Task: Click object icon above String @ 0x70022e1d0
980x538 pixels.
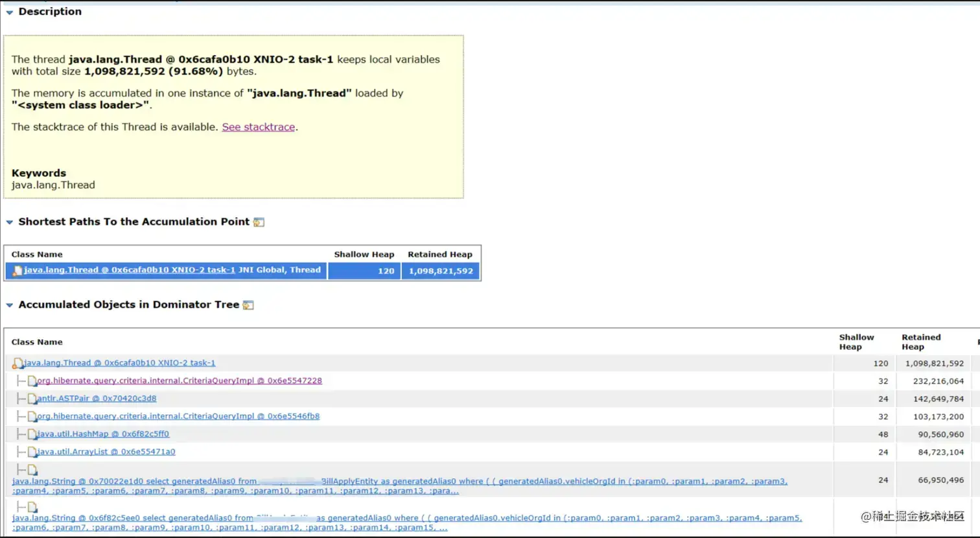Action: pyautogui.click(x=32, y=470)
